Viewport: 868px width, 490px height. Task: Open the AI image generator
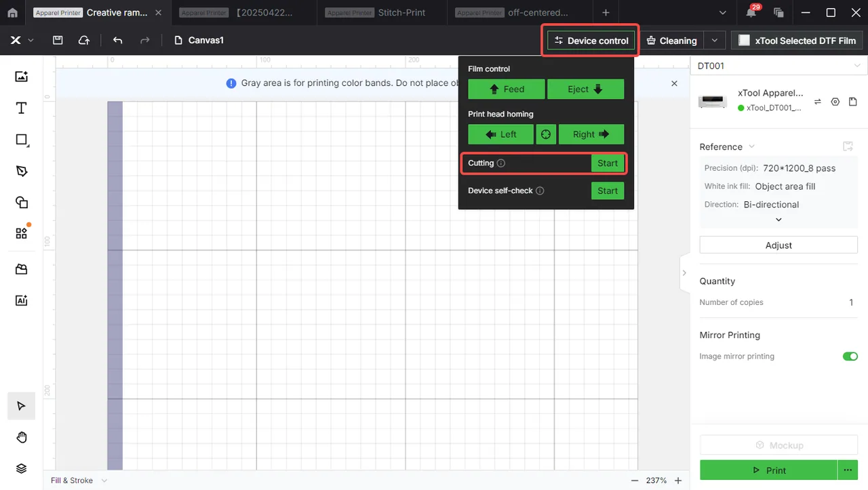22,300
